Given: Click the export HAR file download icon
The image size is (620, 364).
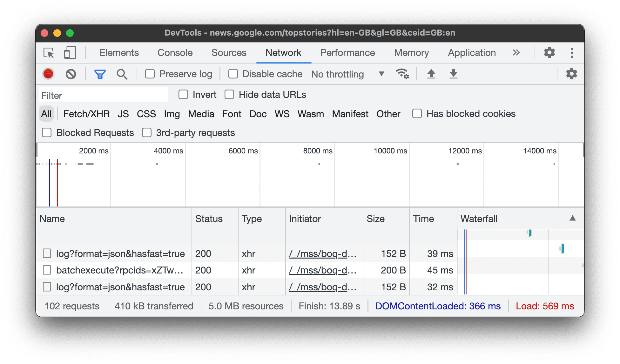Looking at the screenshot, I should 454,73.
